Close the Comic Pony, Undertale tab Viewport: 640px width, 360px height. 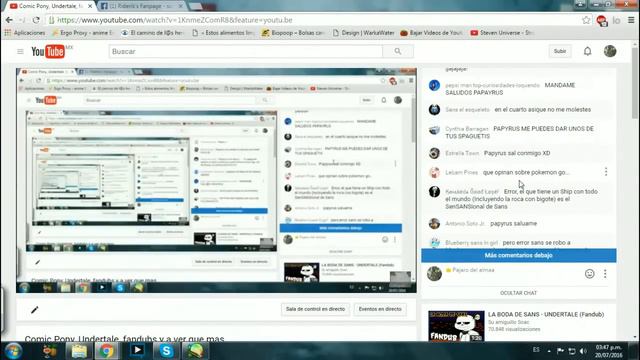(x=90, y=6)
